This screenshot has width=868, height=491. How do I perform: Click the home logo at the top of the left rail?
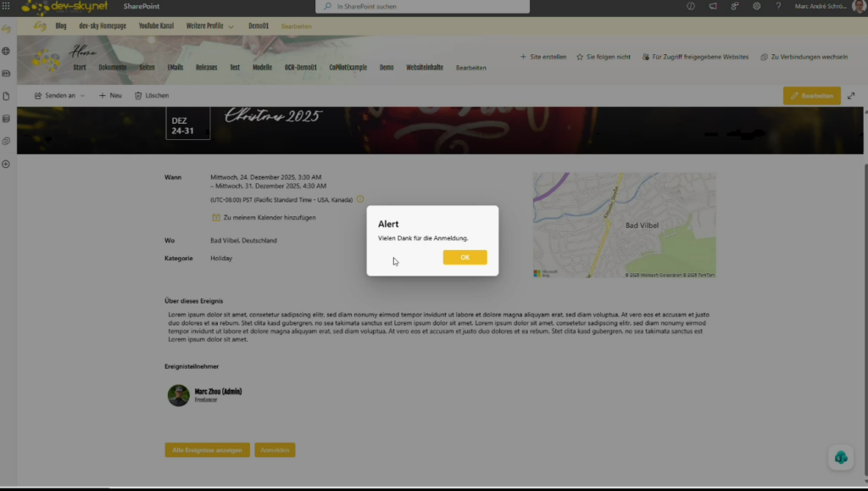(6, 28)
